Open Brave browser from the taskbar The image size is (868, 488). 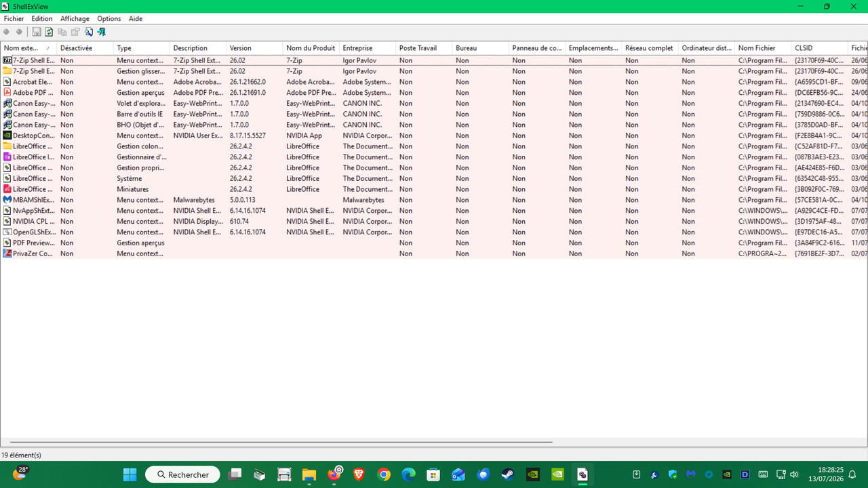point(359,474)
